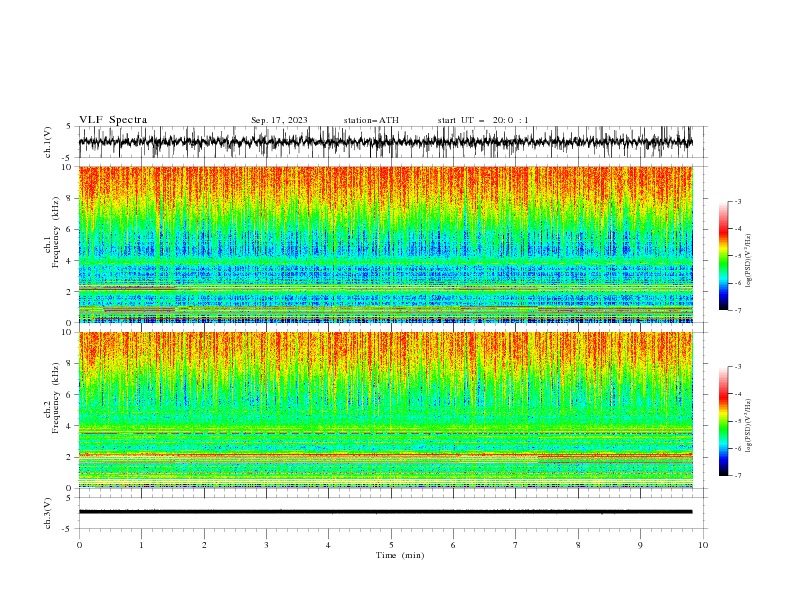Click the 'start UT = 20:0 :1' text
This screenshot has height=612, width=792.
[483, 120]
